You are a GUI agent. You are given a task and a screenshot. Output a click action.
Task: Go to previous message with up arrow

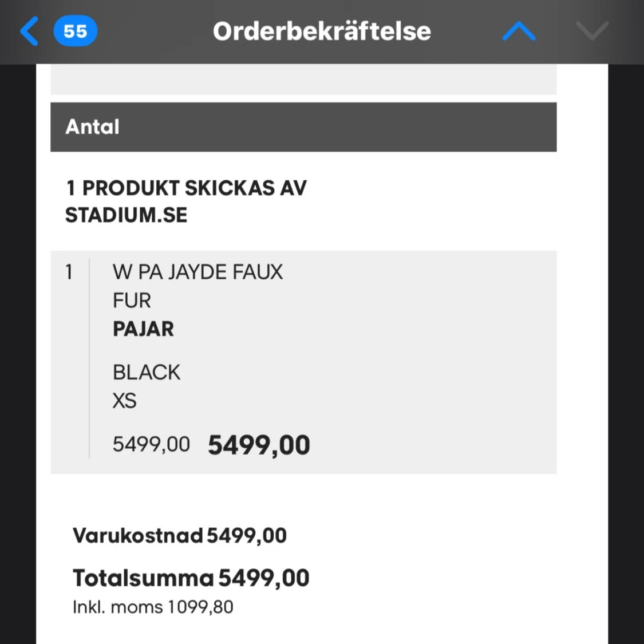click(x=519, y=31)
